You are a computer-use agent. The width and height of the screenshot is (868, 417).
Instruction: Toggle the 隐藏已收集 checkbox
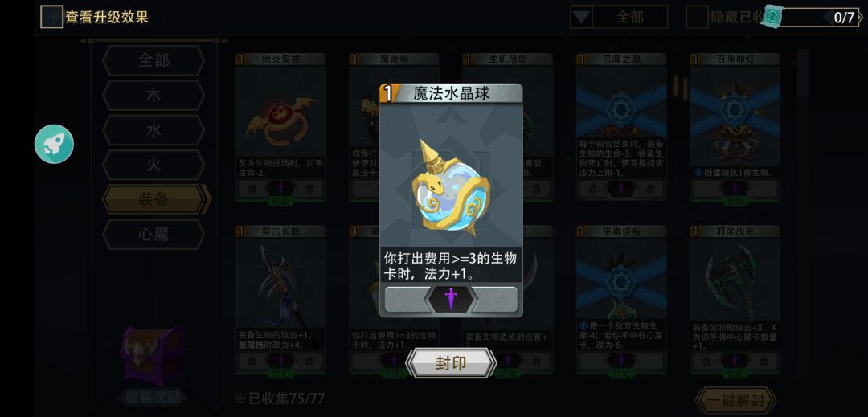click(x=697, y=17)
